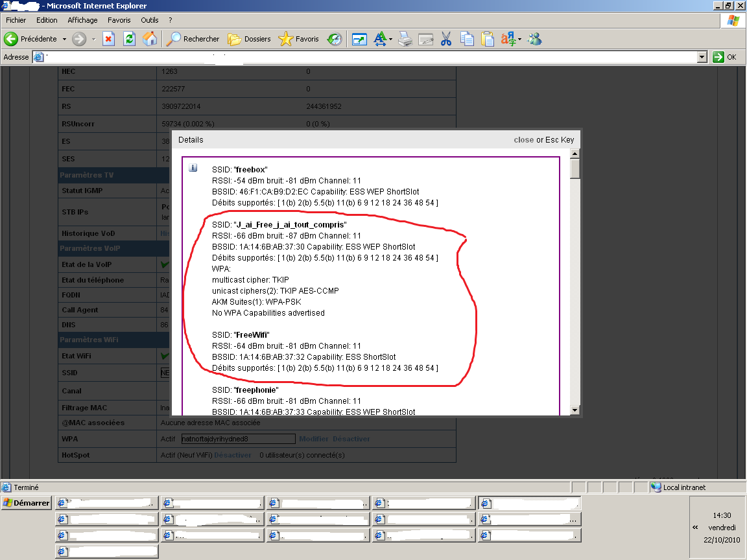The height and width of the screenshot is (560, 747).
Task: Expand hidden tray icons chevron
Action: [x=696, y=527]
